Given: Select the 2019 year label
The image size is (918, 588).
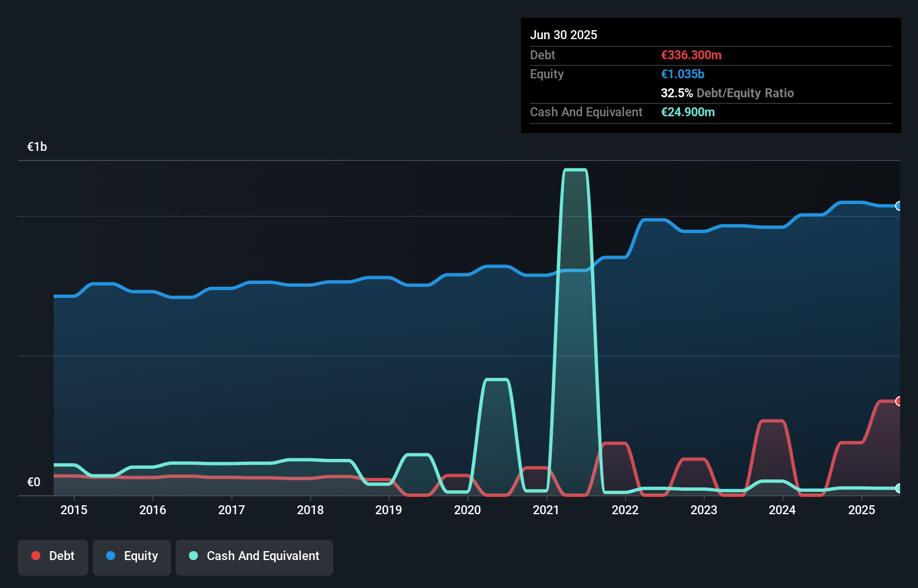Looking at the screenshot, I should 389,510.
